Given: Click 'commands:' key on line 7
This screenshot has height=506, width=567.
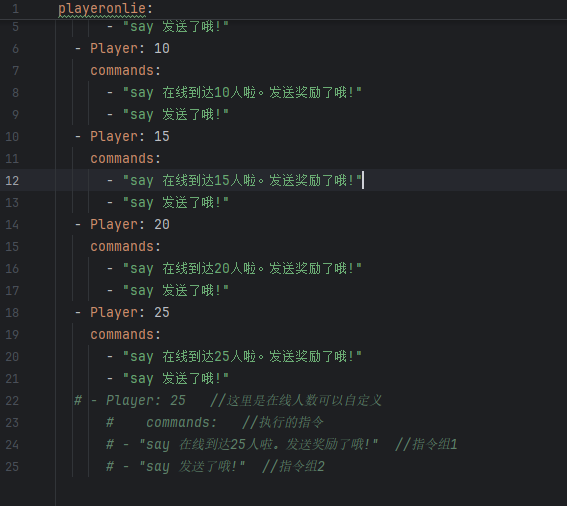Looking at the screenshot, I should coord(125,71).
